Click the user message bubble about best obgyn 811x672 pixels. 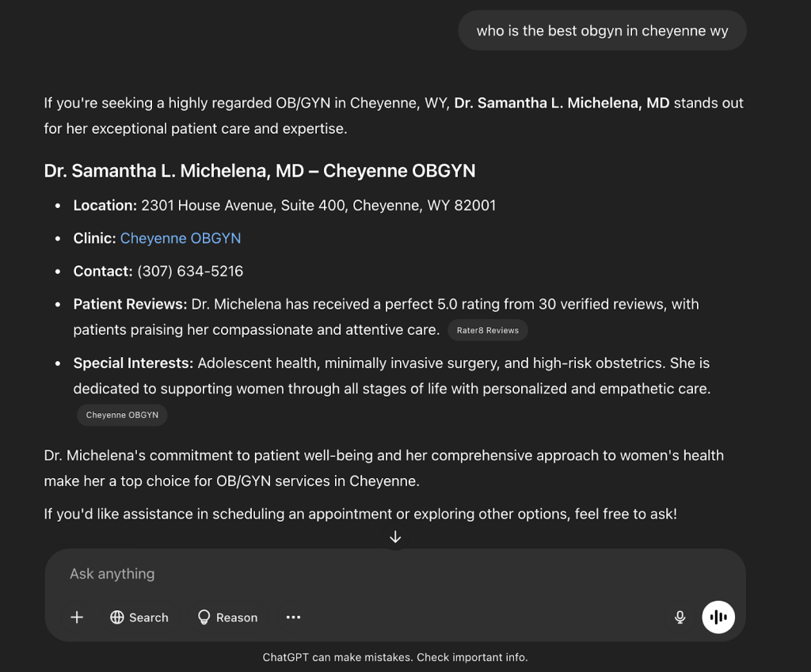pyautogui.click(x=602, y=31)
